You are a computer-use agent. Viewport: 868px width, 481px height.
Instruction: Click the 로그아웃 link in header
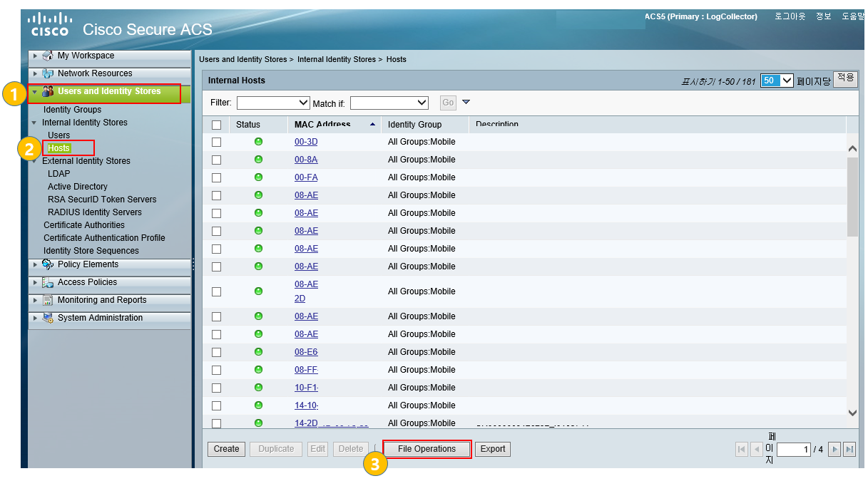tap(790, 16)
